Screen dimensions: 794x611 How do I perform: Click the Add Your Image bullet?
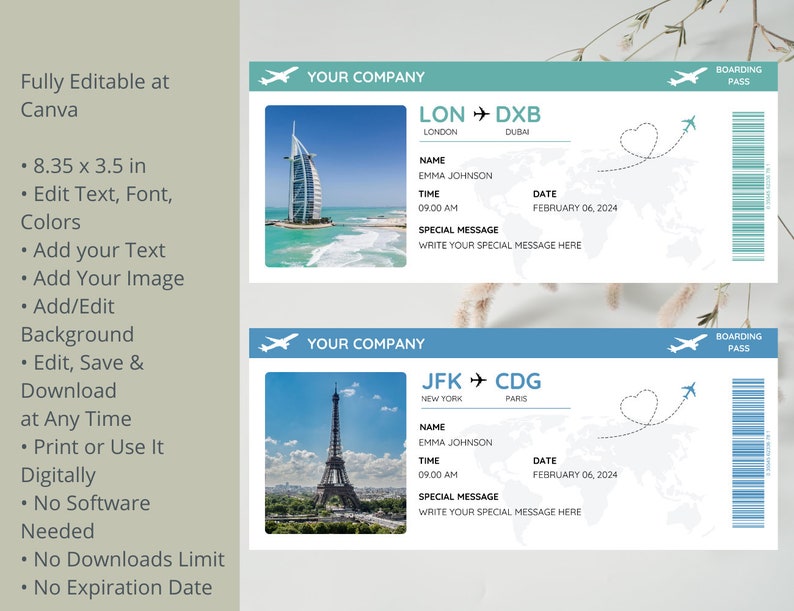[102, 278]
